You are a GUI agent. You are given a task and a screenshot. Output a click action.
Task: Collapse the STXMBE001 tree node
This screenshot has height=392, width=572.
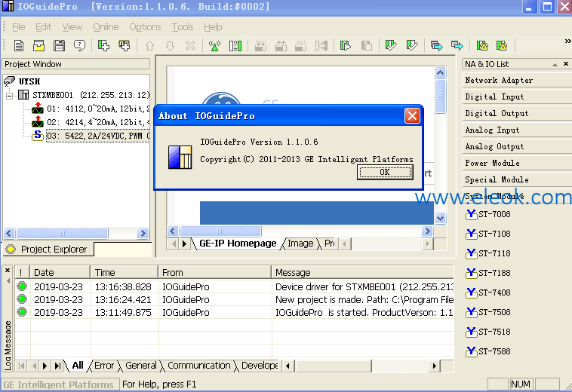(10, 96)
